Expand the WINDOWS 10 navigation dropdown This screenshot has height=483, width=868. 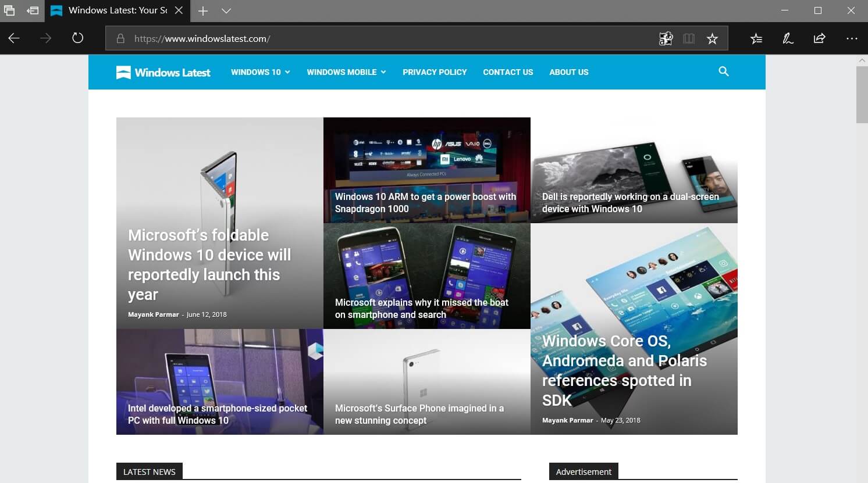260,72
